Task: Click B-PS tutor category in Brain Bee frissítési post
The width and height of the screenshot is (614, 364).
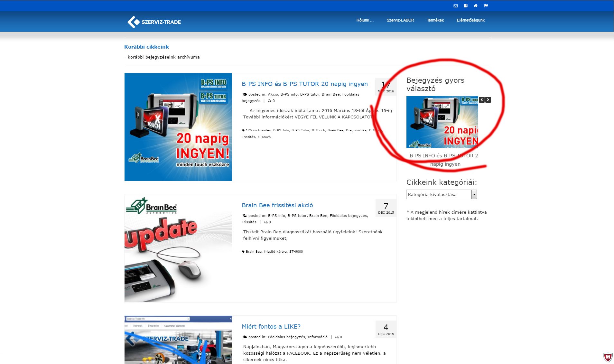Action: [x=297, y=216]
